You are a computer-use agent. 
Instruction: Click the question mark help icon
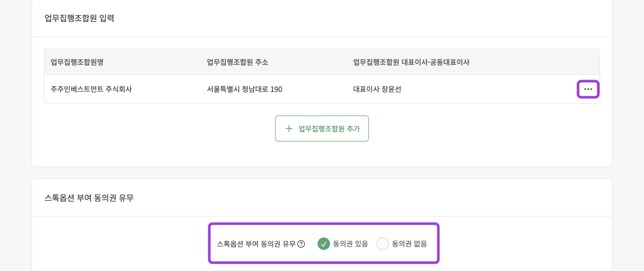(x=301, y=243)
